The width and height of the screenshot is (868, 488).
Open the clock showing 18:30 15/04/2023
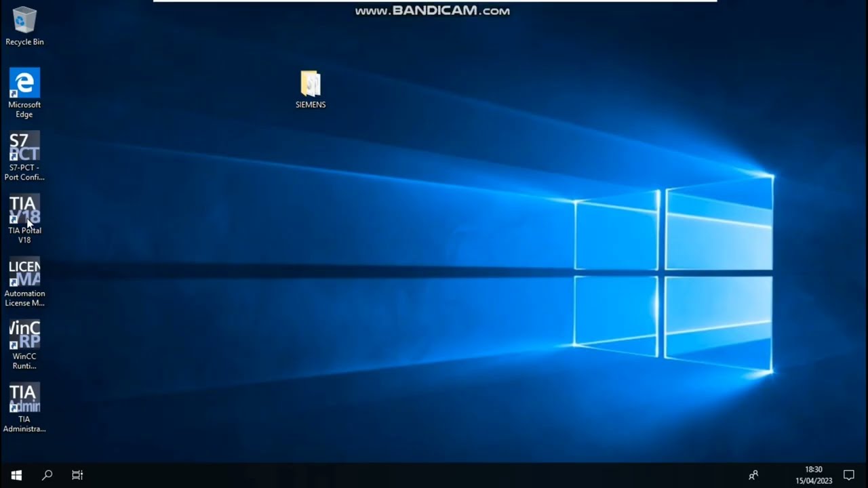click(814, 475)
